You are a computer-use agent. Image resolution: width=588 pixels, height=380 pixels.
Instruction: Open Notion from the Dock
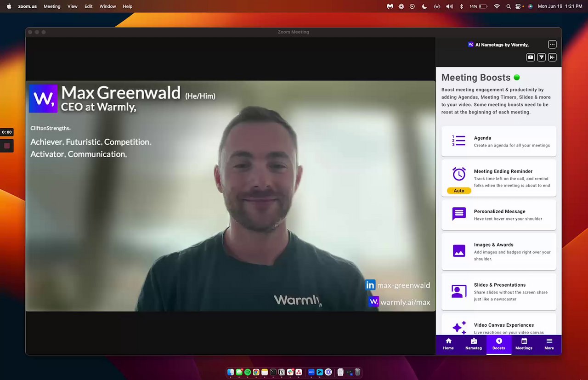(x=282, y=372)
